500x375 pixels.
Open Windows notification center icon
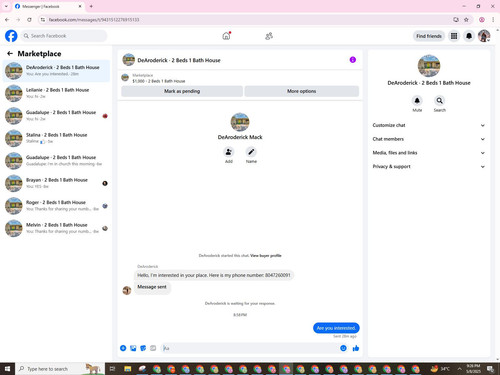(490, 369)
